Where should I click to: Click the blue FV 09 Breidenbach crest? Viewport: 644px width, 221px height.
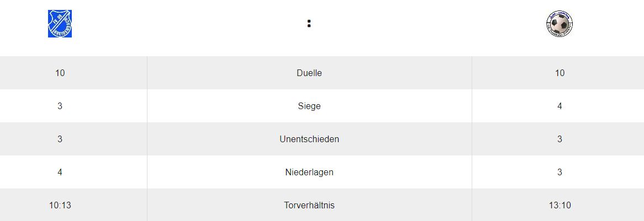coord(60,24)
